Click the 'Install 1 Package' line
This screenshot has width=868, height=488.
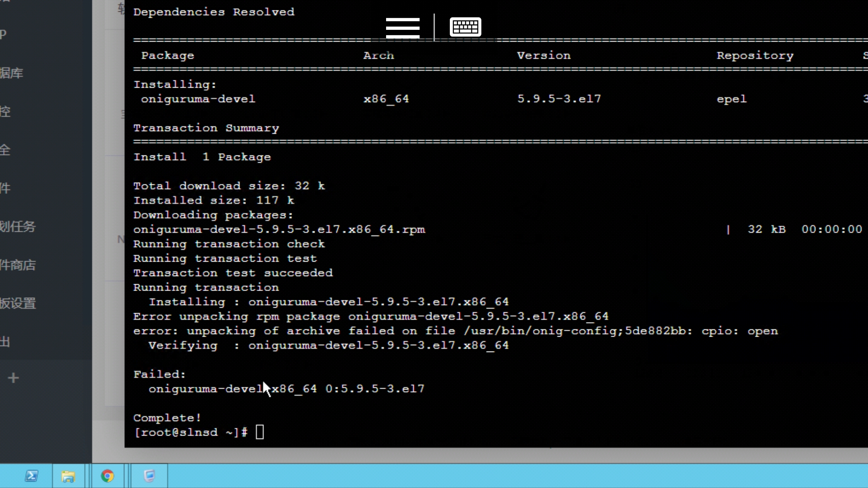coord(202,157)
